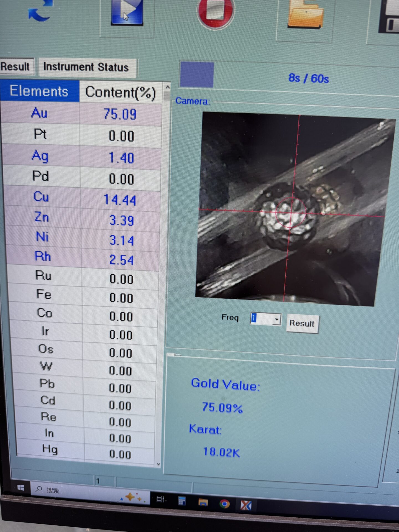This screenshot has height=532, width=399.
Task: Click the Result button beside Freq
Action: pyautogui.click(x=302, y=323)
